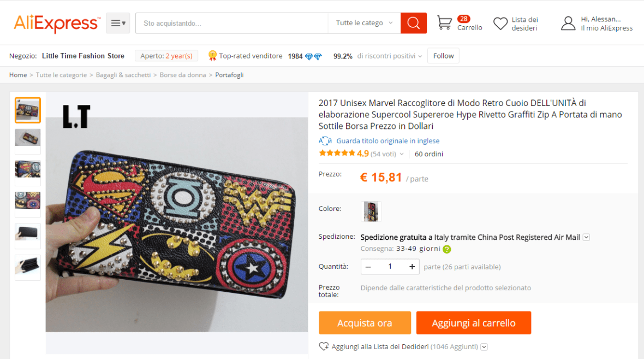Expand the positive feedback dropdown chevron
This screenshot has height=359, width=644.
(420, 56)
